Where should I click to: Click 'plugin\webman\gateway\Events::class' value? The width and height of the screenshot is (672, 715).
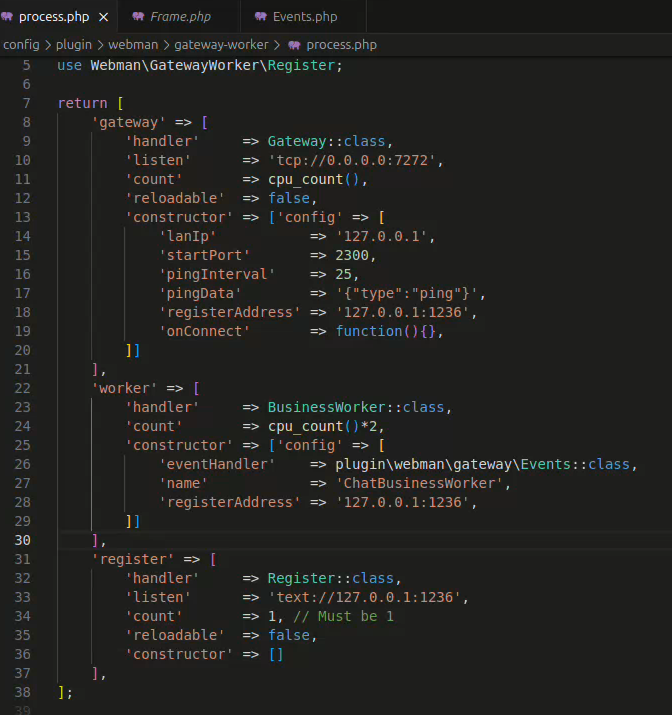click(483, 464)
